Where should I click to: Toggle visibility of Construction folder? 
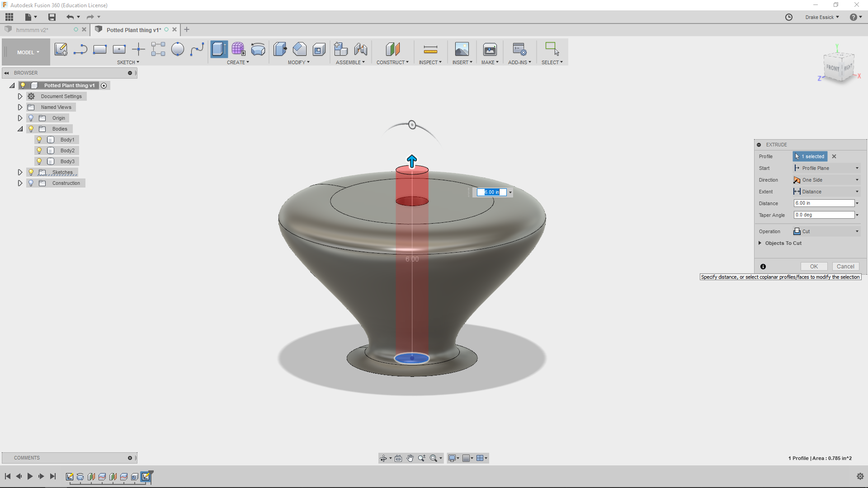31,183
